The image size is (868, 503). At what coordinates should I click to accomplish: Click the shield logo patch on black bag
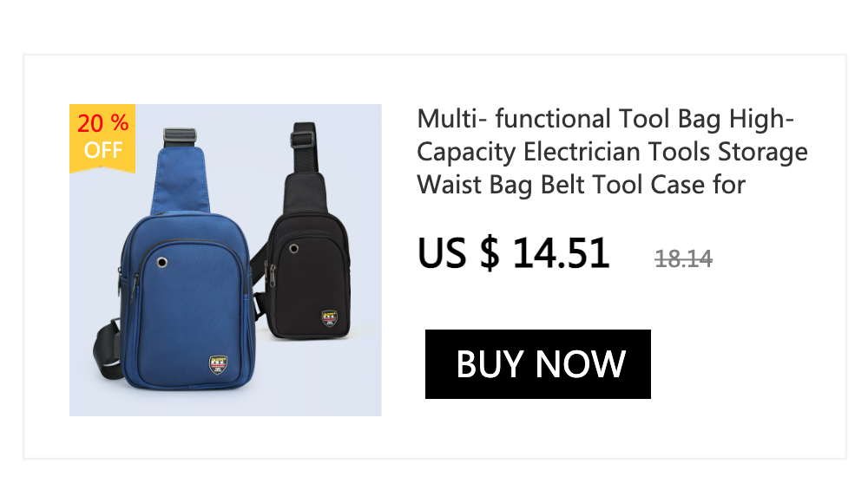coord(329,318)
